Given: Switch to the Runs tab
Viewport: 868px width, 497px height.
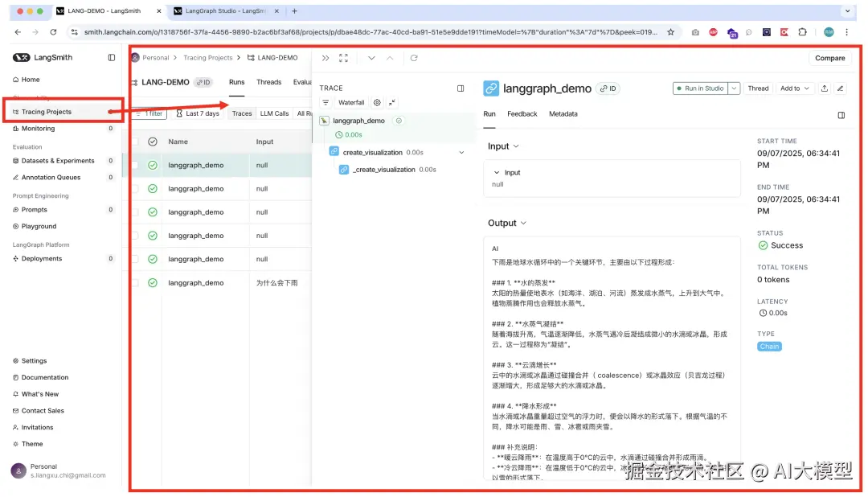Looking at the screenshot, I should [x=236, y=82].
